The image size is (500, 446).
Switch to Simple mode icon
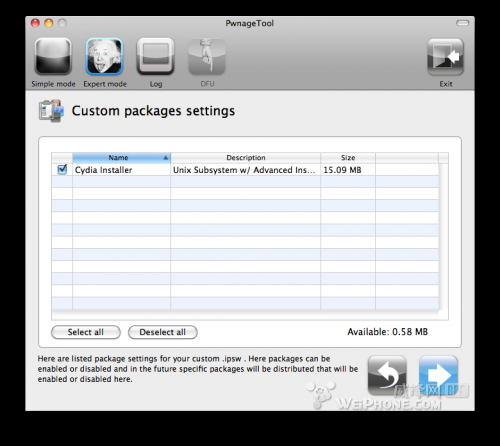click(53, 56)
